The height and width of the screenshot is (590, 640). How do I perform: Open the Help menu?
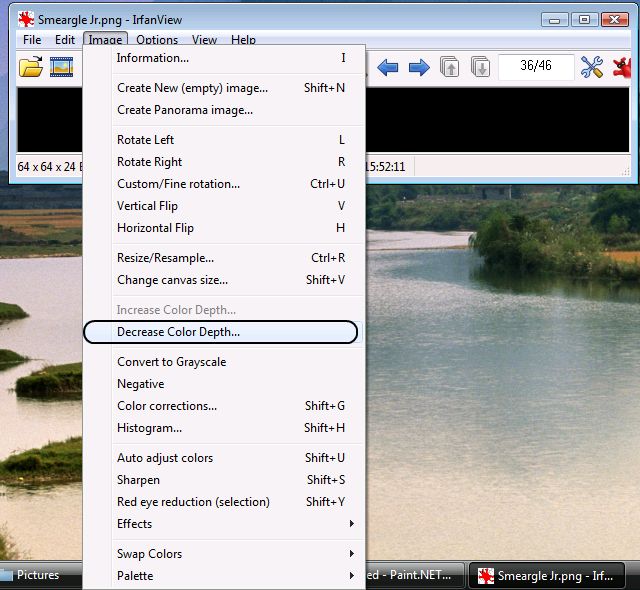[x=243, y=40]
